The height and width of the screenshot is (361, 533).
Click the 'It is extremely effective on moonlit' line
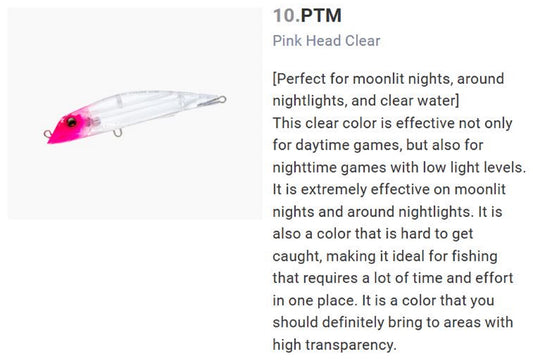point(389,189)
